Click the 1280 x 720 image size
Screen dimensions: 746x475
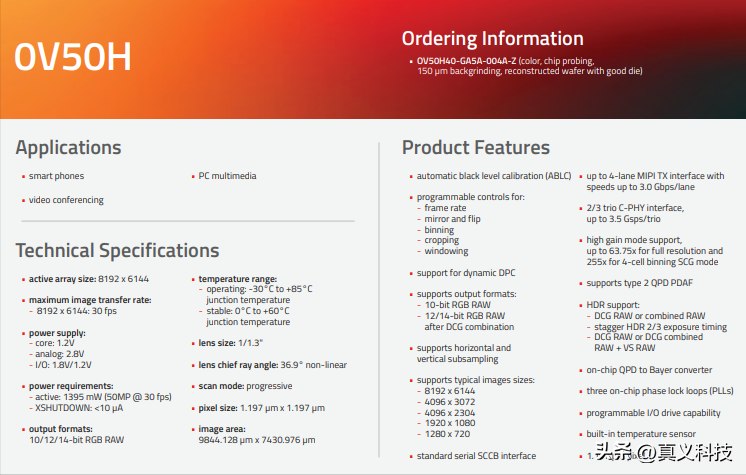(x=447, y=435)
